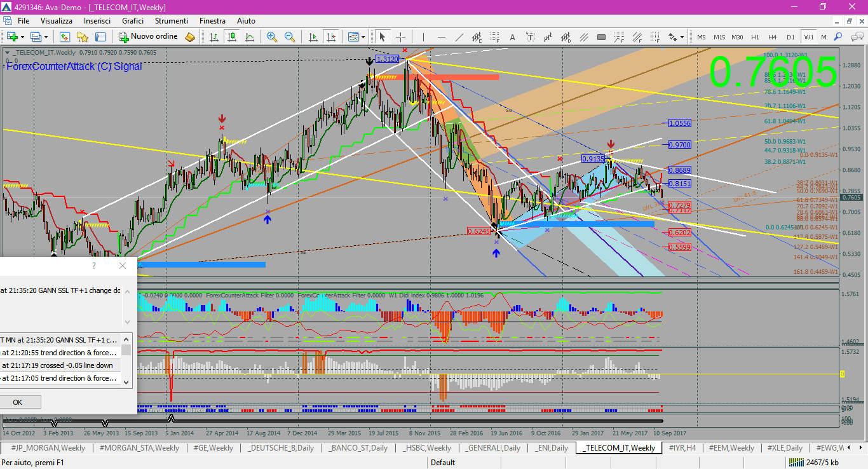Open the arrows objects tool
Viewport: 868px width, 469px height.
(x=672, y=37)
